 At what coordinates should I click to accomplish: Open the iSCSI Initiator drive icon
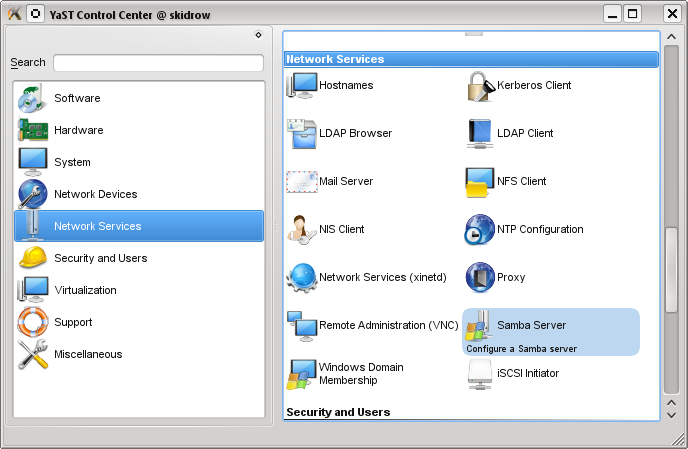480,374
